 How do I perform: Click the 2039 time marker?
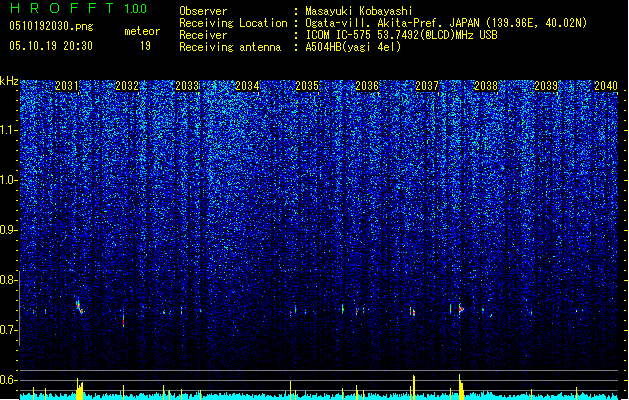546,86
